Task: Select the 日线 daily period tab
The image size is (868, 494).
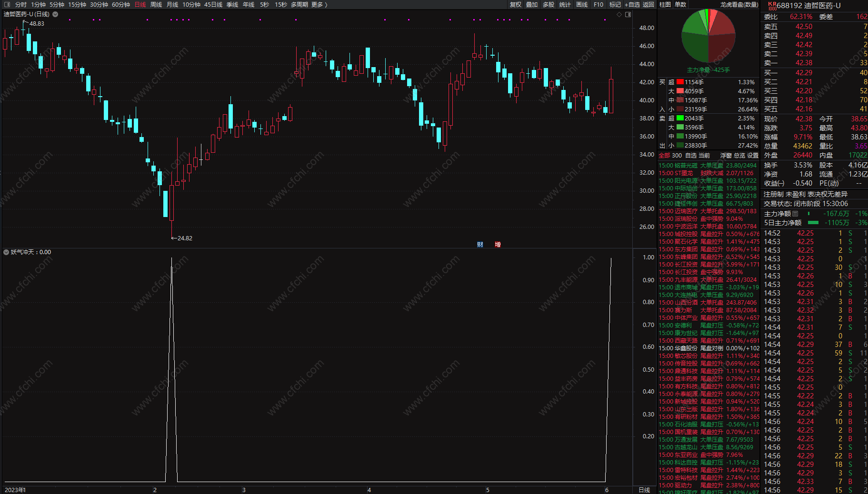Action: coord(140,4)
